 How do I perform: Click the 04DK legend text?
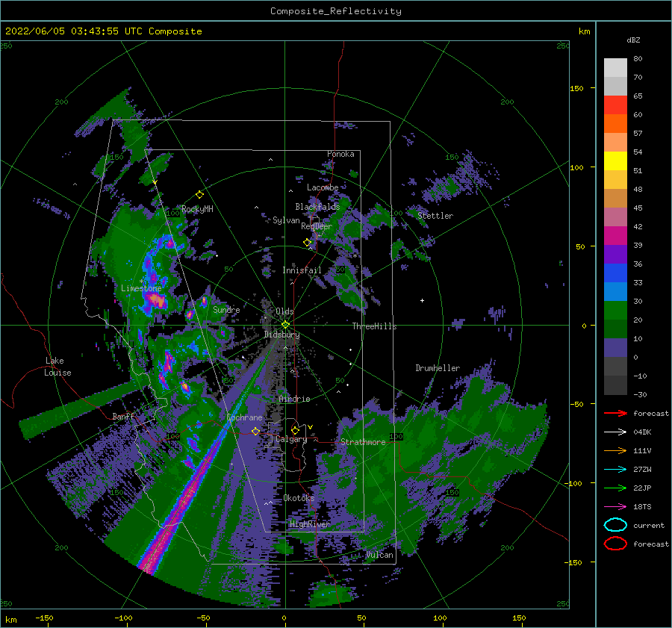point(642,432)
